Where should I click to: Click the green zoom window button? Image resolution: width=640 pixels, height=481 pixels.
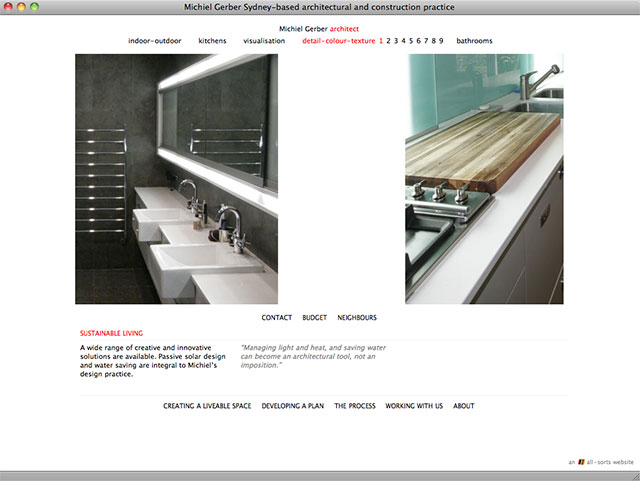click(35, 7)
